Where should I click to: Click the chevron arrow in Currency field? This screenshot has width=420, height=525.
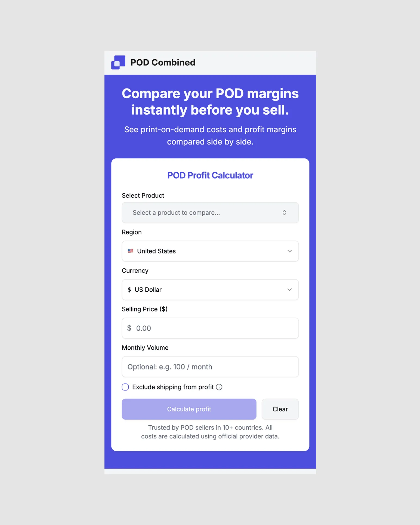[x=289, y=290]
